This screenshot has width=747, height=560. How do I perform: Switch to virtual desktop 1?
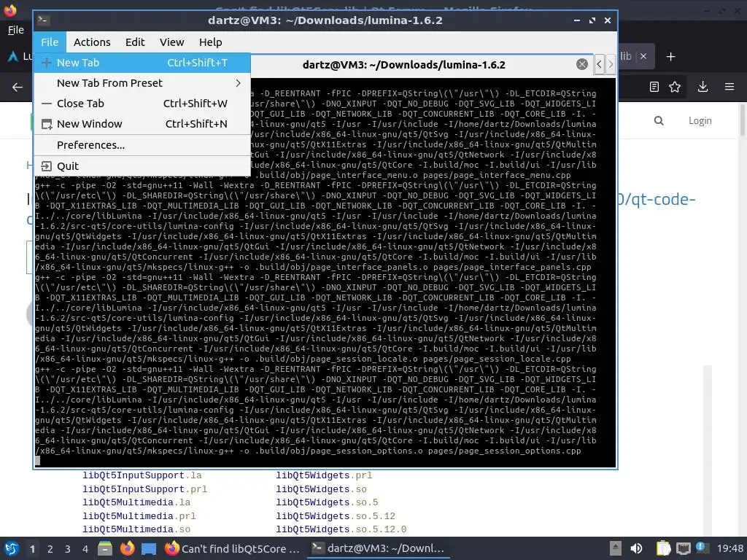[32, 549]
